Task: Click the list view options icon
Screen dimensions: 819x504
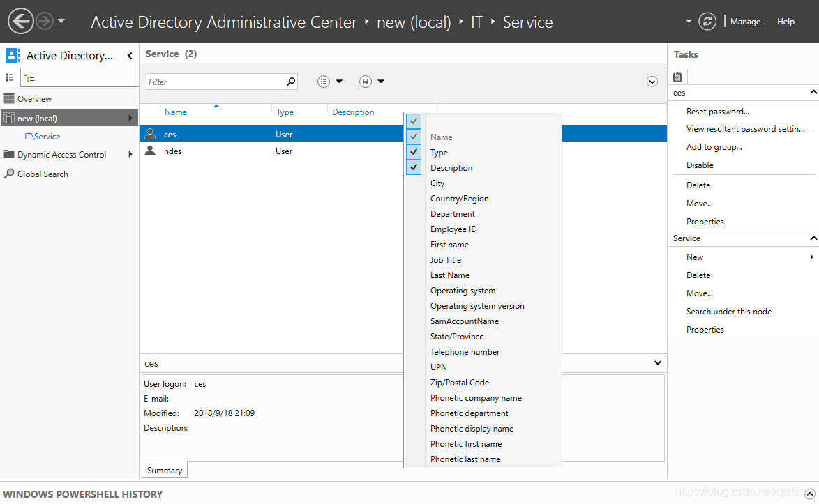Action: coord(324,82)
